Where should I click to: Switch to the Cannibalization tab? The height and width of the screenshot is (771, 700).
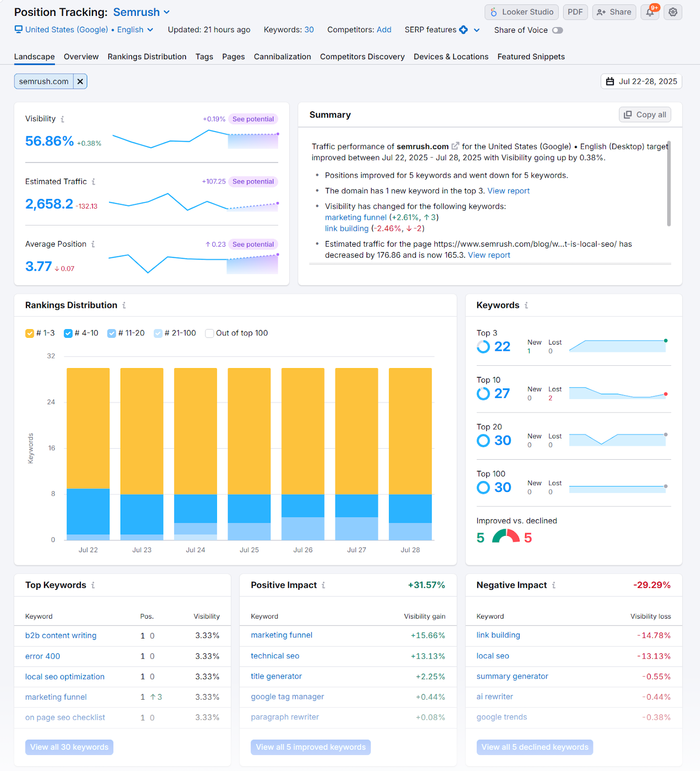pyautogui.click(x=282, y=57)
